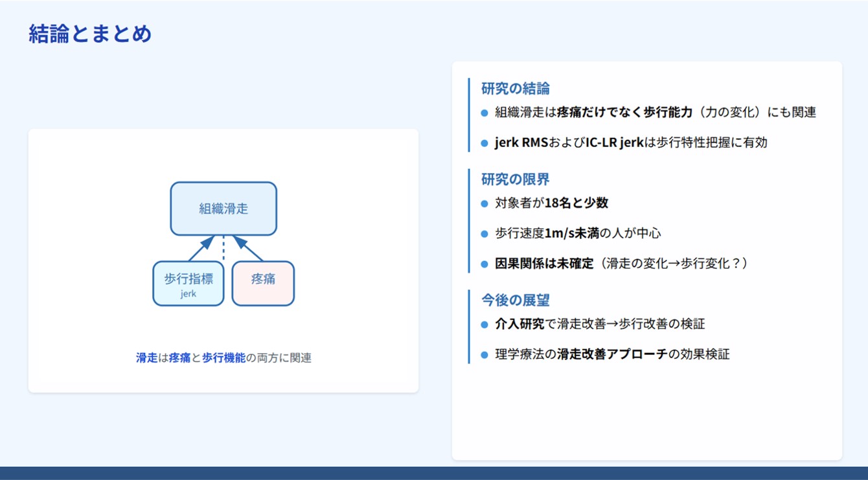868x480 pixels.
Task: Click the bullet dot before jerk RMS
Action: pos(485,143)
